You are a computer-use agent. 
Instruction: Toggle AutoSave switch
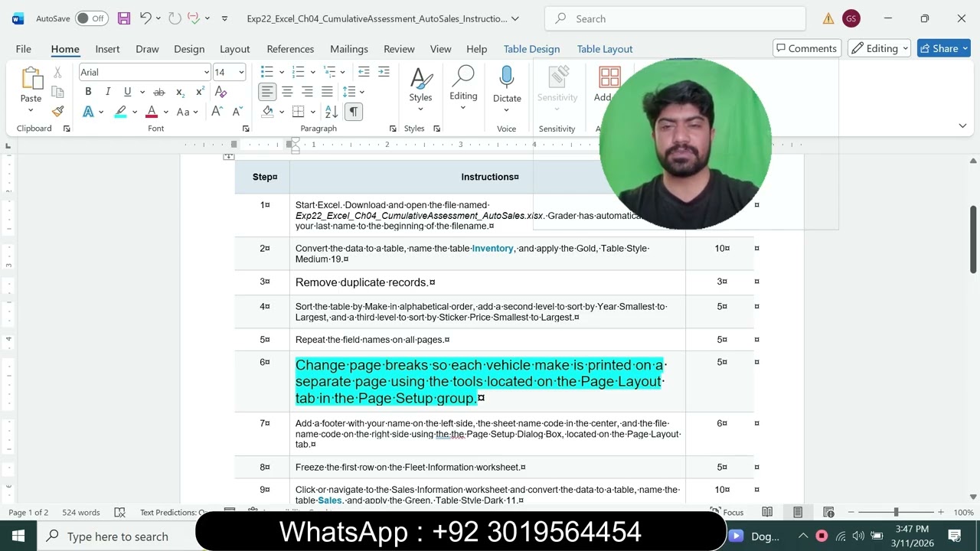(x=91, y=18)
